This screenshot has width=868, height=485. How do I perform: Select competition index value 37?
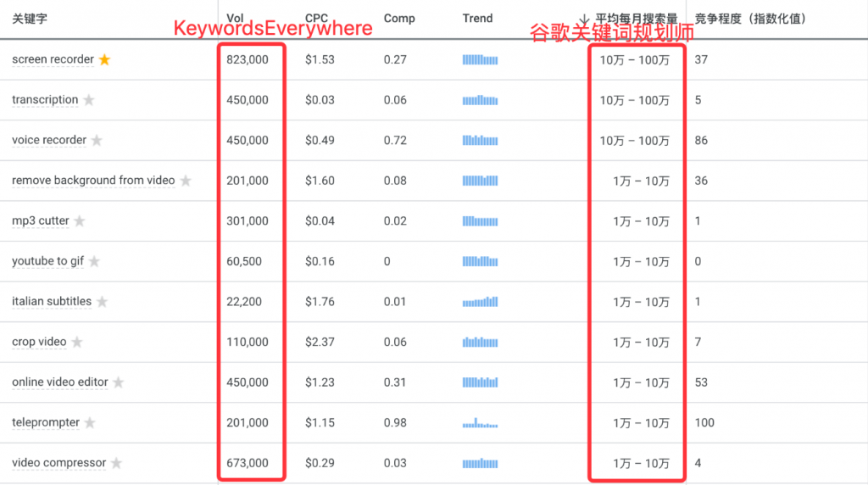701,60
